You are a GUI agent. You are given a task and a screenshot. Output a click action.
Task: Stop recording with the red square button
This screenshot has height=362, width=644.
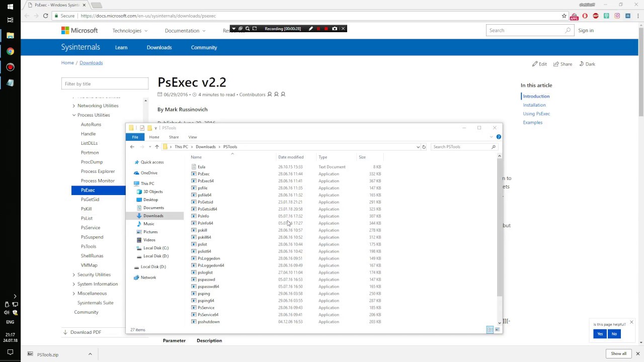pos(326,29)
